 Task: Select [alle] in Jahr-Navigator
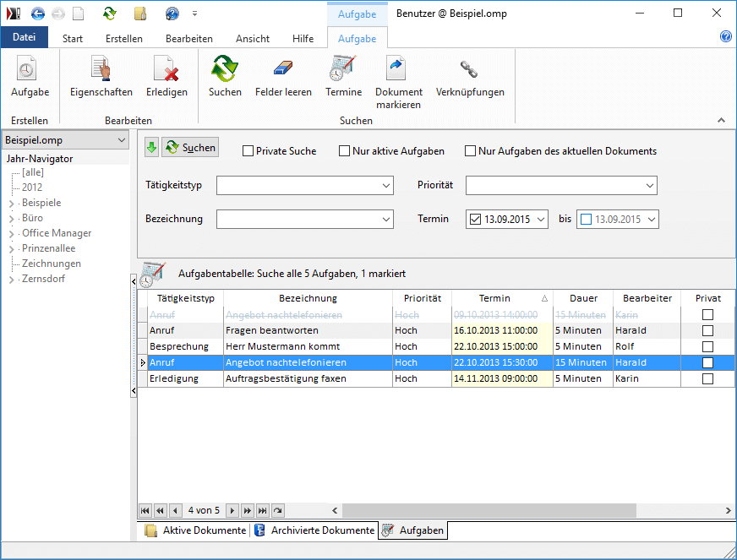(32, 172)
